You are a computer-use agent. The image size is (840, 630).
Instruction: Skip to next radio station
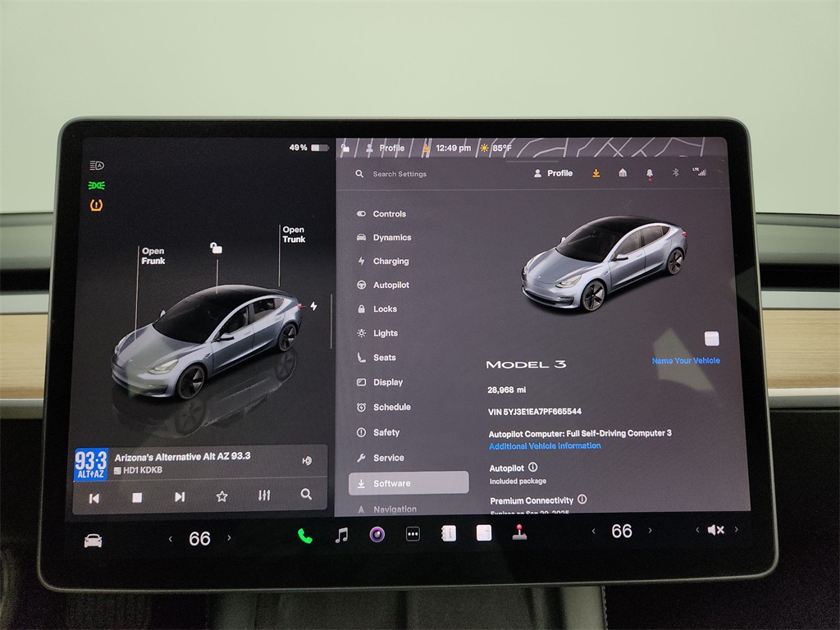[x=180, y=496]
